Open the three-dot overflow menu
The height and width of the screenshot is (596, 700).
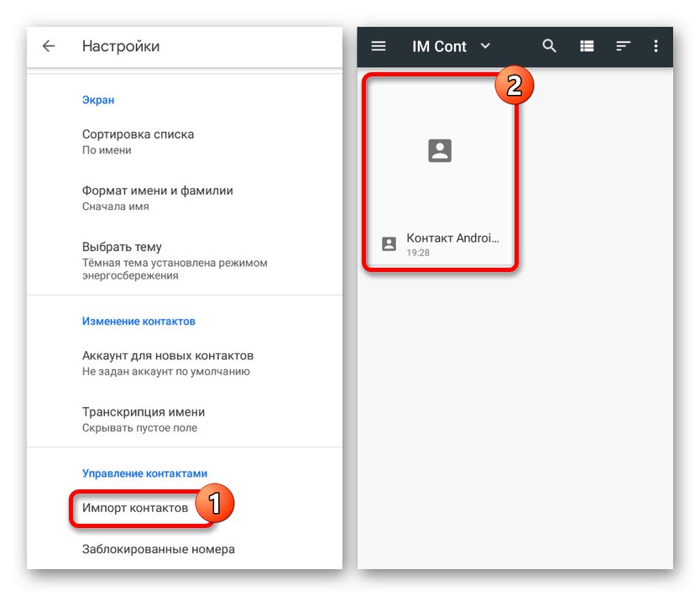pos(656,46)
